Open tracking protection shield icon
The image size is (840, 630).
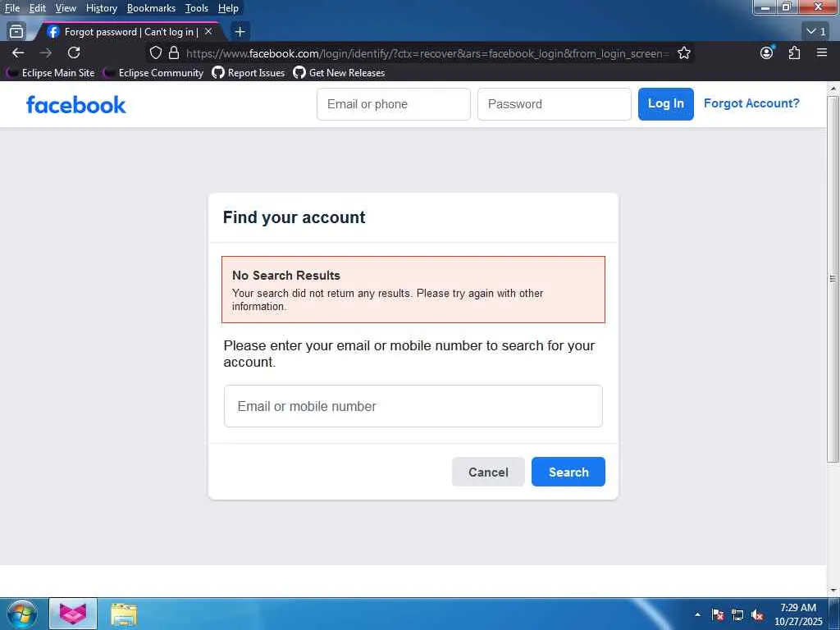coord(155,53)
